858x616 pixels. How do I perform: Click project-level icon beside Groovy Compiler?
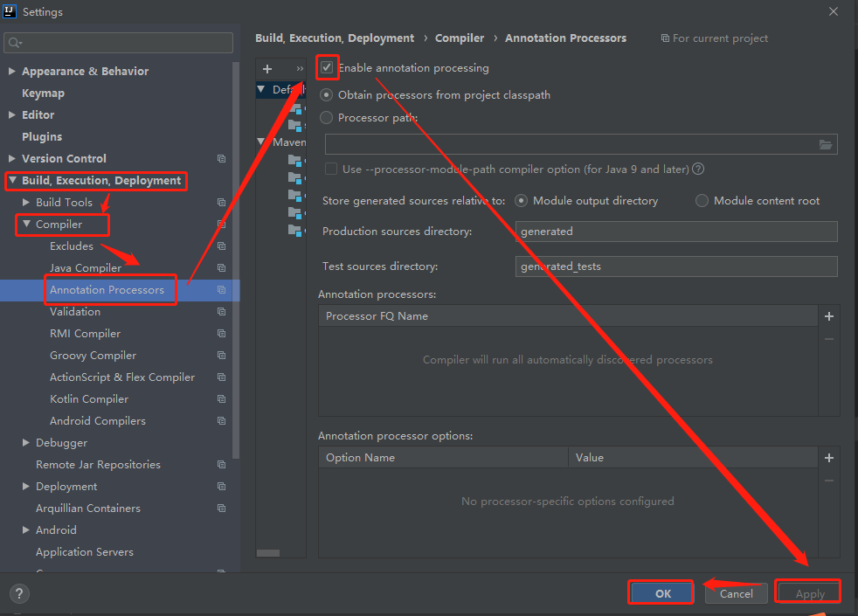(x=222, y=356)
